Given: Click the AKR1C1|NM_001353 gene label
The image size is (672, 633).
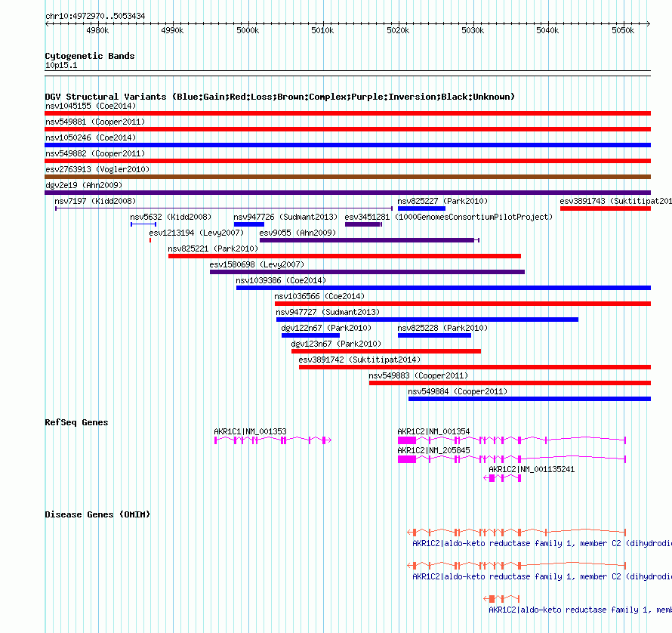Looking at the screenshot, I should point(250,431).
